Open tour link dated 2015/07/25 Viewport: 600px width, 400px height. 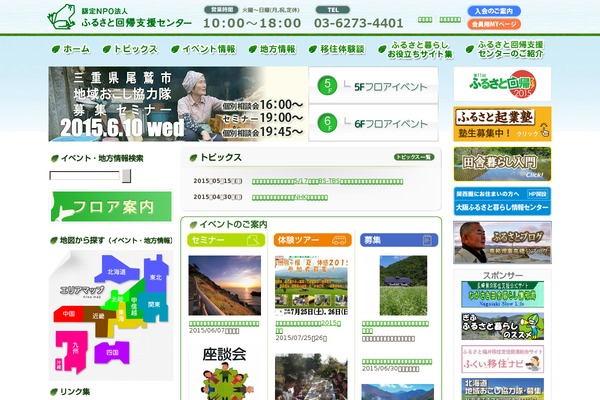[x=308, y=327]
